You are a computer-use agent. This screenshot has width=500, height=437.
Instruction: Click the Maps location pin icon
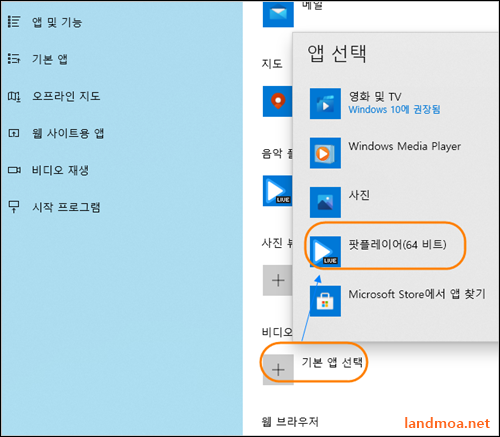(277, 101)
